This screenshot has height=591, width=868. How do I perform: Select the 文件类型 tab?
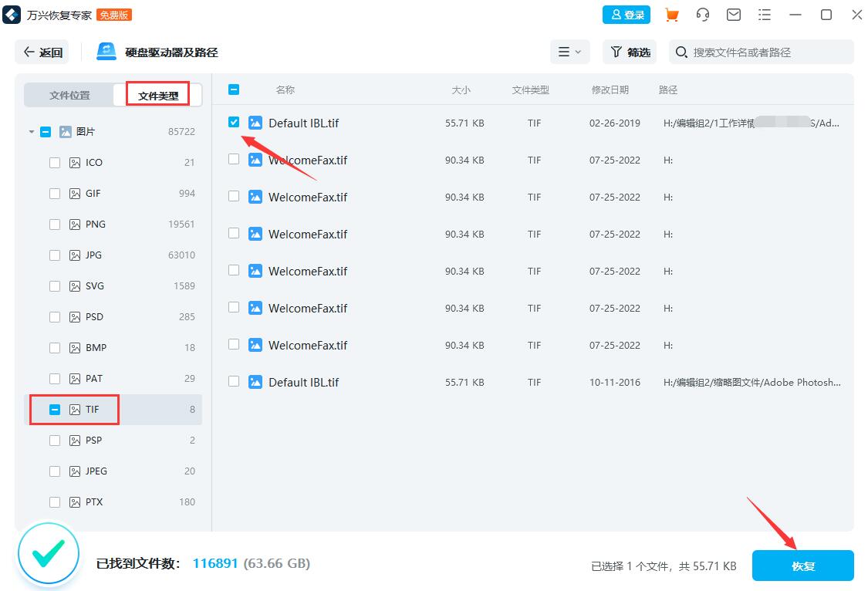[158, 94]
